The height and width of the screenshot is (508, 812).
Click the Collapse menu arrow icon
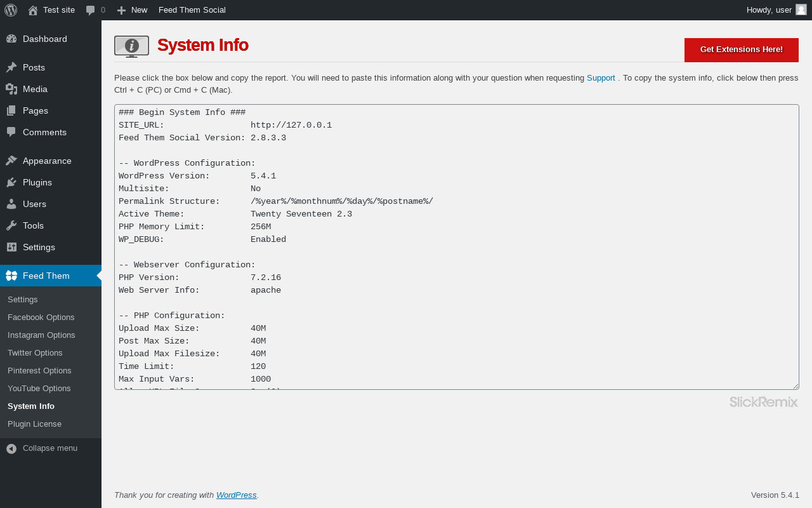[x=11, y=448]
